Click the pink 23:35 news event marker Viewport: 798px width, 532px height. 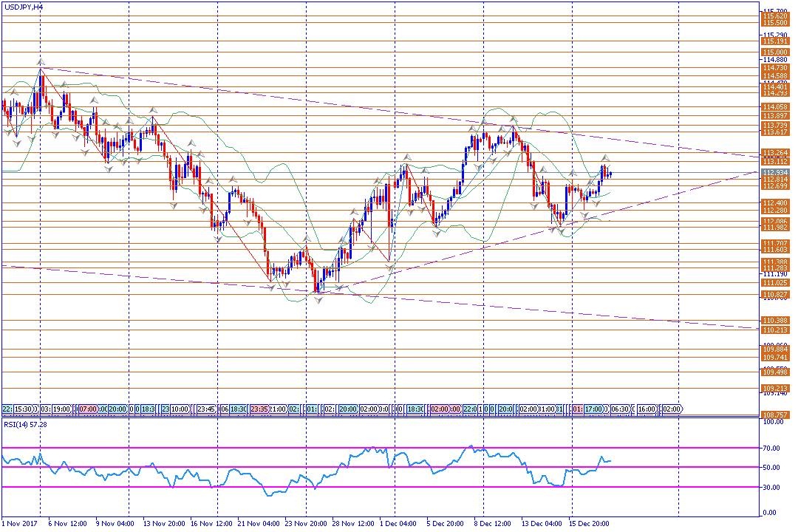click(259, 409)
